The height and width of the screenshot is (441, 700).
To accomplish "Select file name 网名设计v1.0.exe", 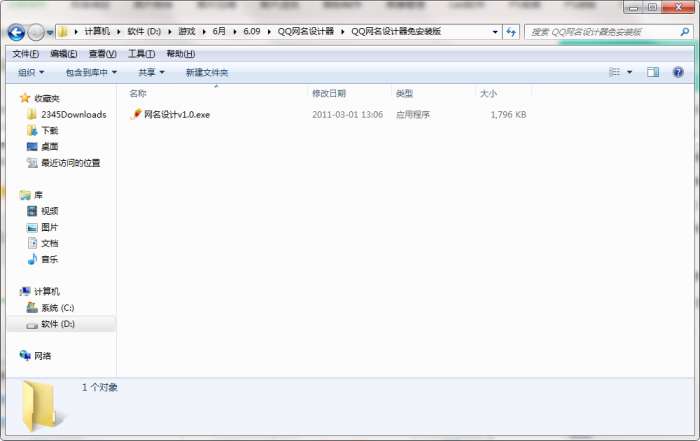I will click(x=177, y=115).
